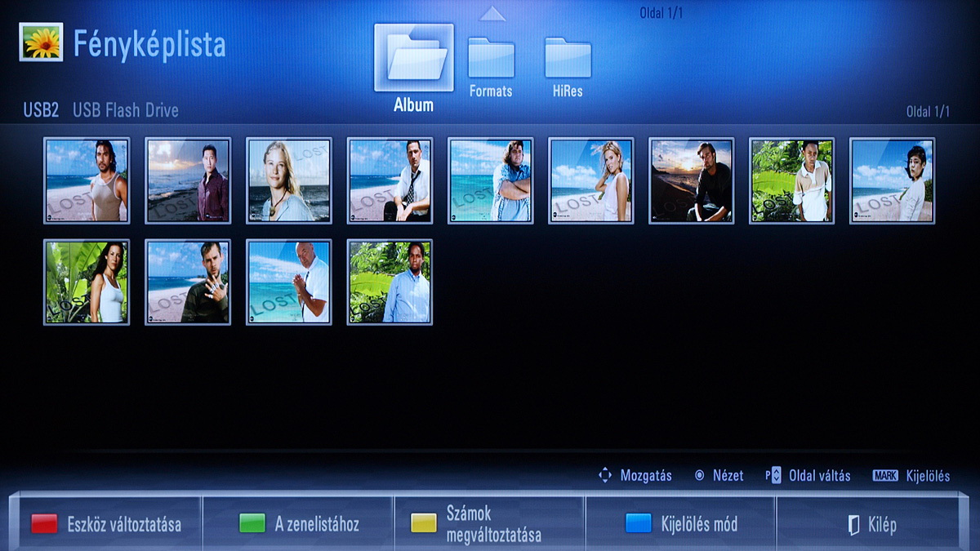
Task: Click the Fényképlista title
Action: [149, 45]
